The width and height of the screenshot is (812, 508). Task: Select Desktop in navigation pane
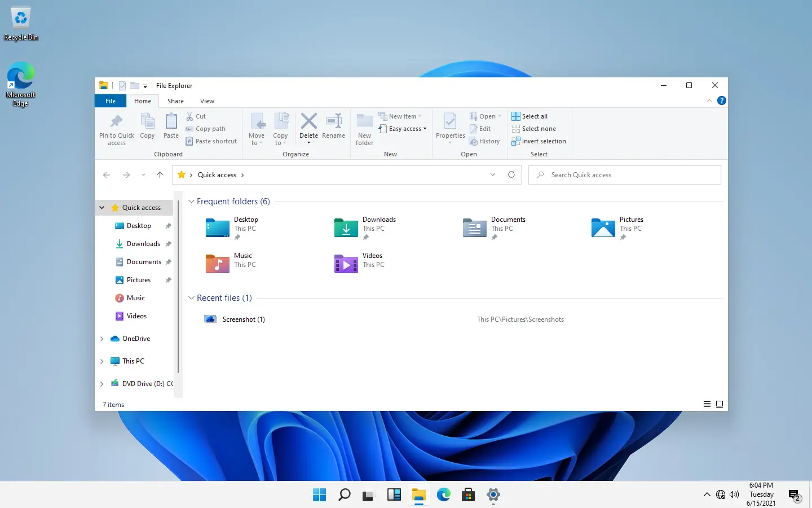(139, 226)
